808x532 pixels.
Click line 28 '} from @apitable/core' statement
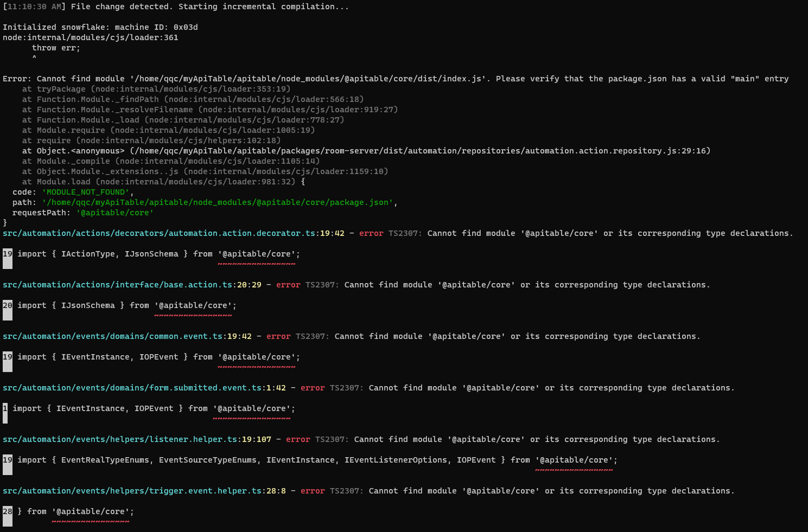pyautogui.click(x=75, y=511)
